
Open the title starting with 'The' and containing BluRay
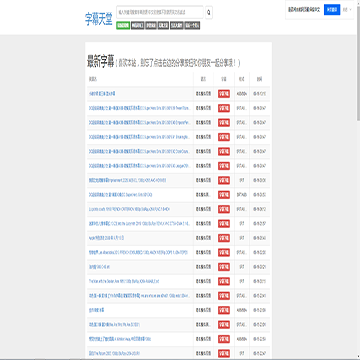(124, 281)
